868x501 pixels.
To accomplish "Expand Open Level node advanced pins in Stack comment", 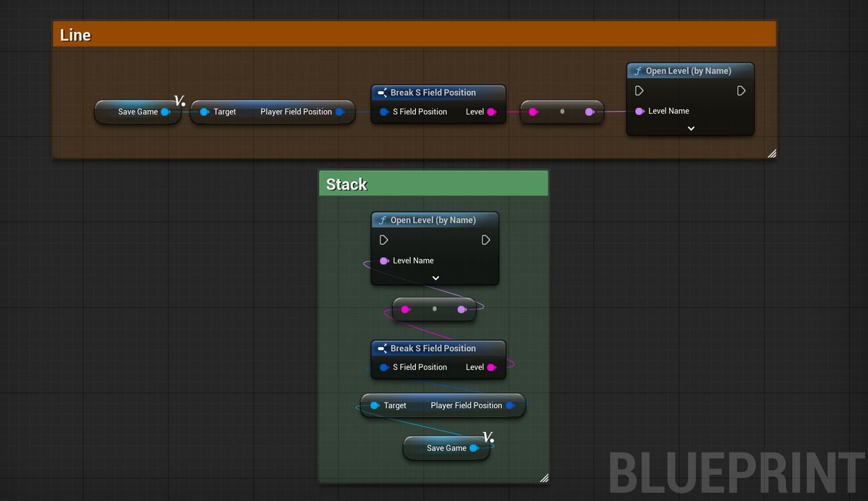I will (435, 278).
